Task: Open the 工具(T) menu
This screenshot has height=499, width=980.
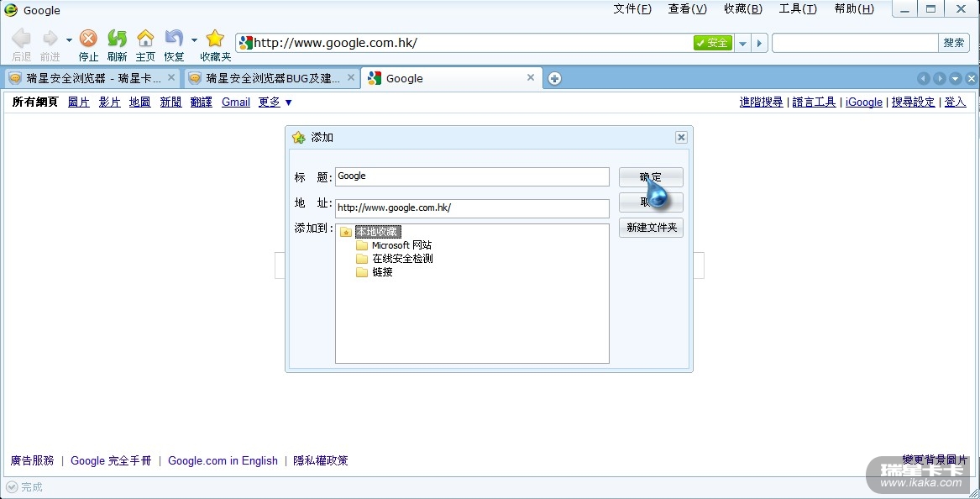Action: pyautogui.click(x=798, y=8)
